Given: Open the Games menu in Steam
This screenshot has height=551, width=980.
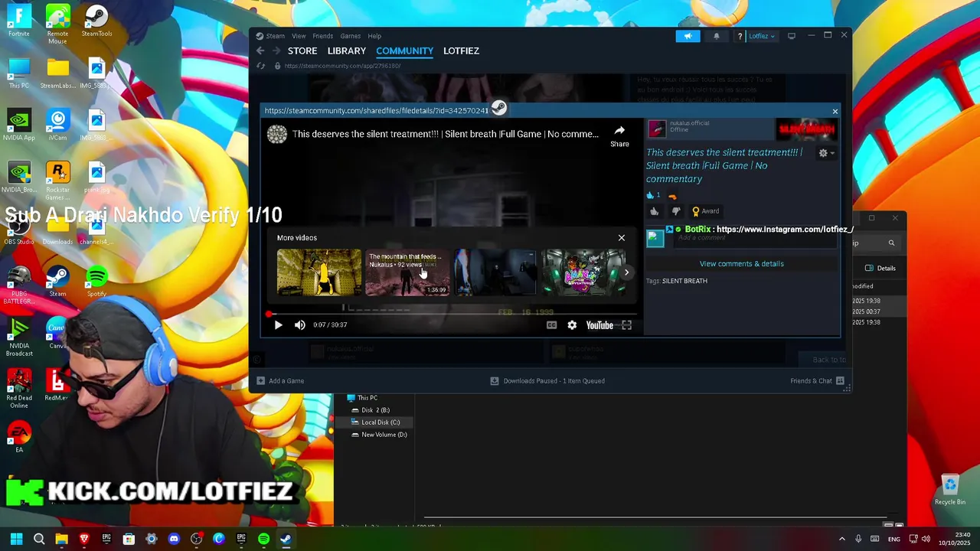Looking at the screenshot, I should tap(350, 36).
